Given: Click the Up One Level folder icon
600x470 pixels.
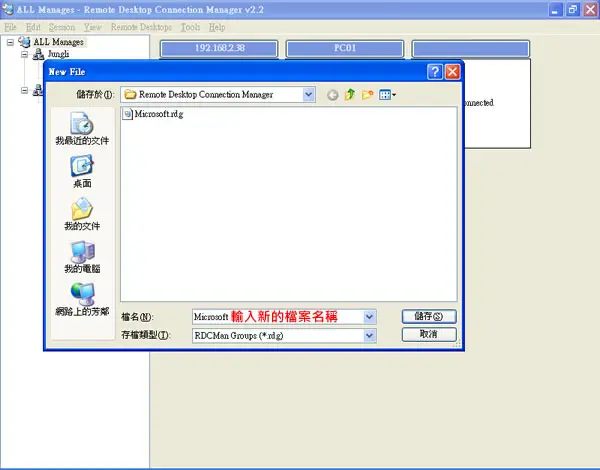Looking at the screenshot, I should click(350, 95).
